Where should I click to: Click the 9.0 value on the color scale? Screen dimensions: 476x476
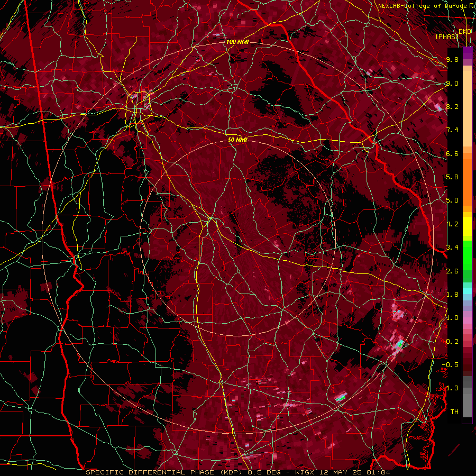[x=452, y=83]
